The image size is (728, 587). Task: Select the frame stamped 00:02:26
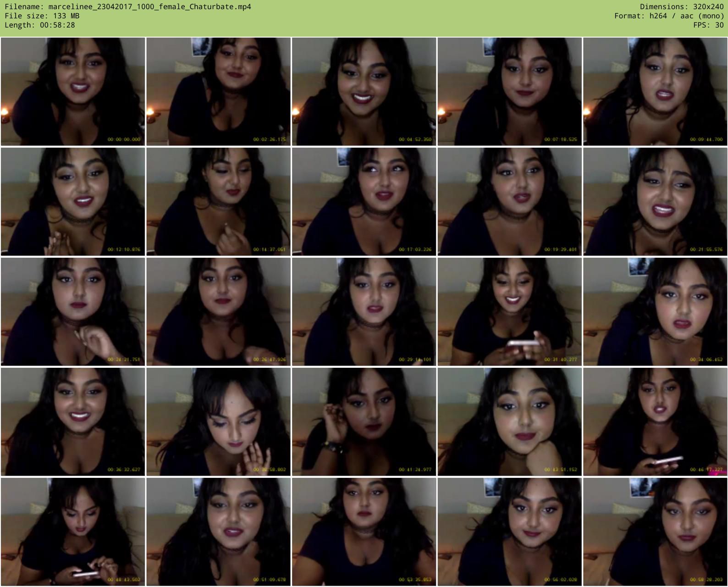[218, 92]
